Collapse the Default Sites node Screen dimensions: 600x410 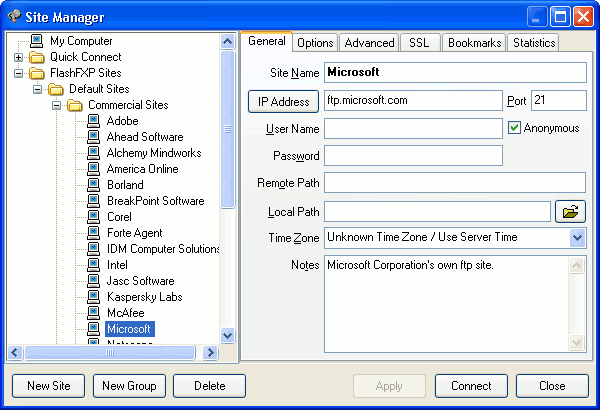(x=37, y=89)
